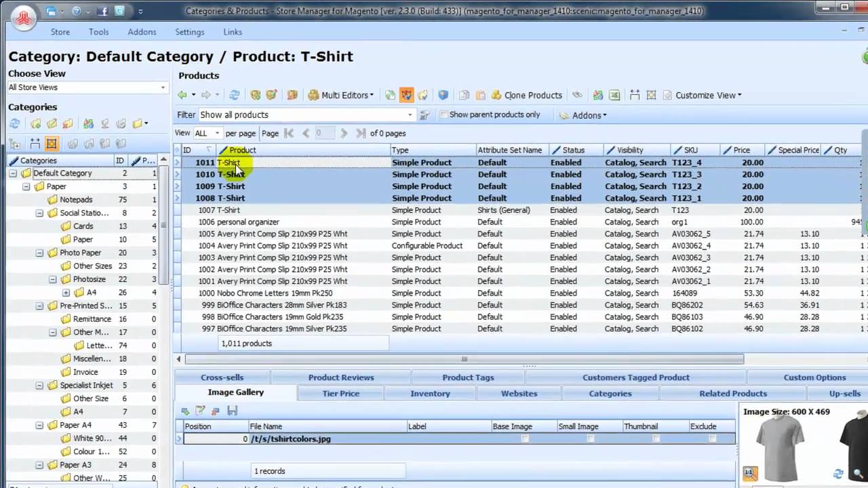Save image gallery changes with the disk icon
The height and width of the screenshot is (488, 868).
(x=232, y=411)
